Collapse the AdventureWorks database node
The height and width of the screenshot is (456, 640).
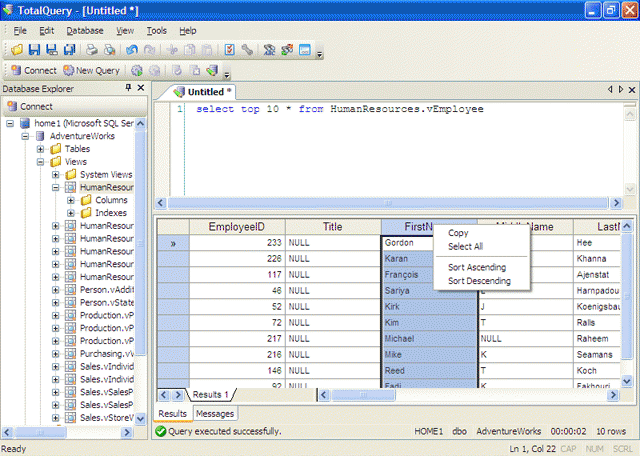pos(25,136)
